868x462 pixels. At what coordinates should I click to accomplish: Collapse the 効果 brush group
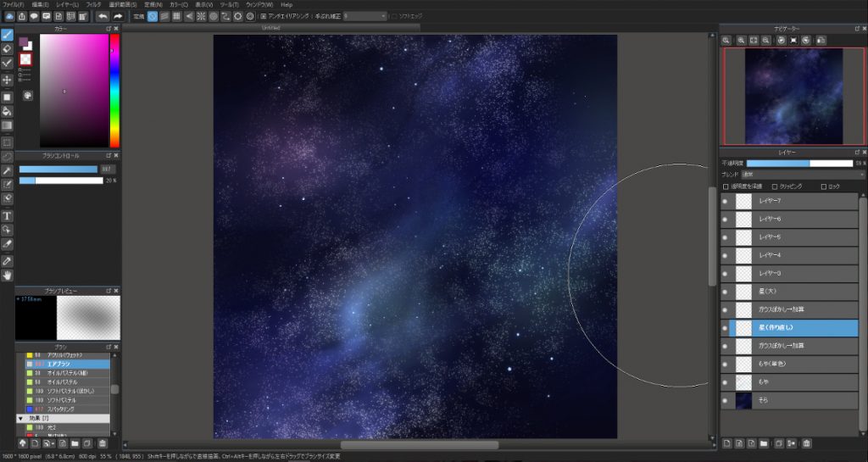coord(20,419)
